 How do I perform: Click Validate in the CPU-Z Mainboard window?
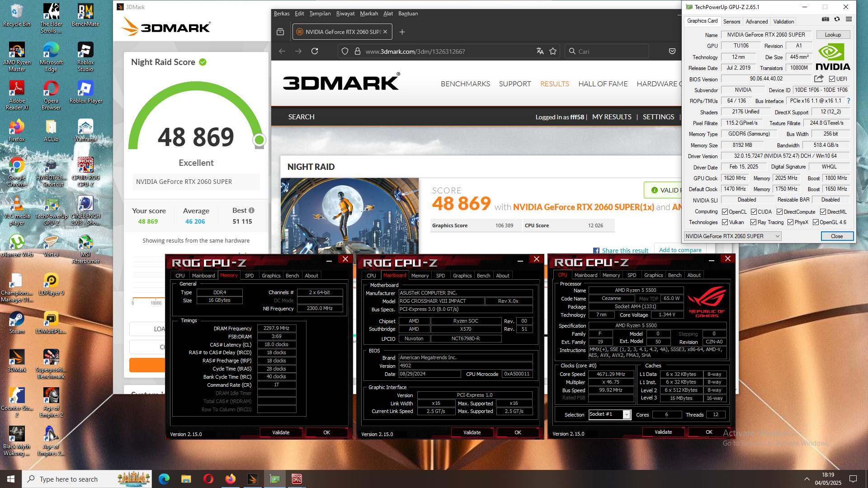click(472, 432)
